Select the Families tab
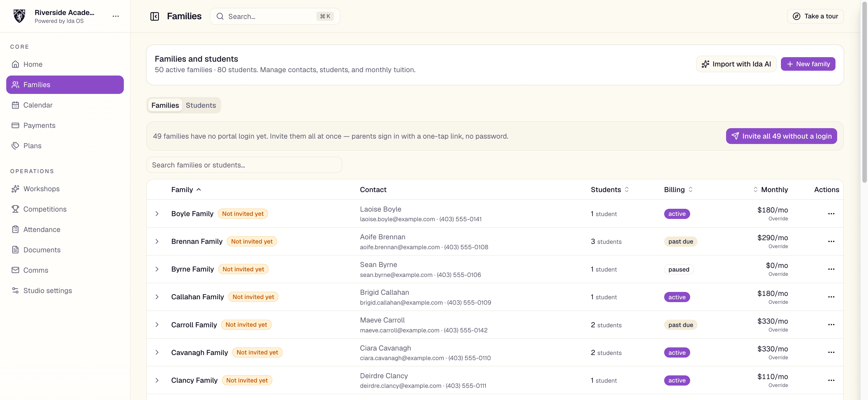This screenshot has height=400, width=868. pyautogui.click(x=165, y=105)
